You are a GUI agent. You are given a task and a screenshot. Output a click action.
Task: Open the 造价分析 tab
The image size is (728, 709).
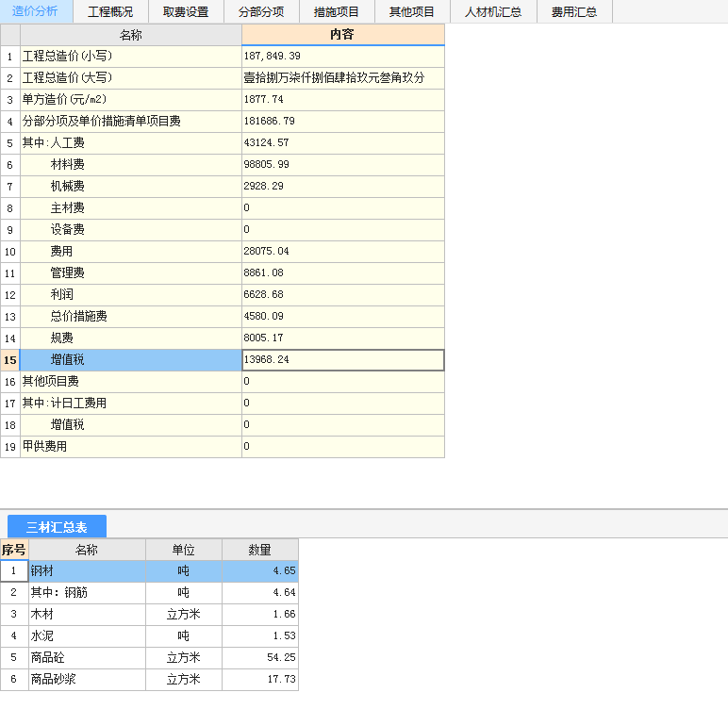coord(36,11)
